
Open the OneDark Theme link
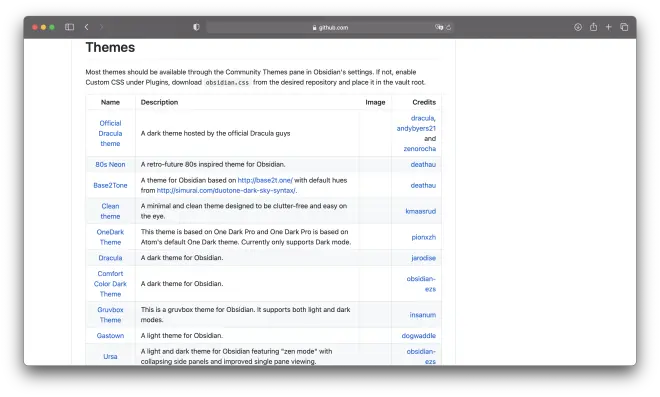110,237
